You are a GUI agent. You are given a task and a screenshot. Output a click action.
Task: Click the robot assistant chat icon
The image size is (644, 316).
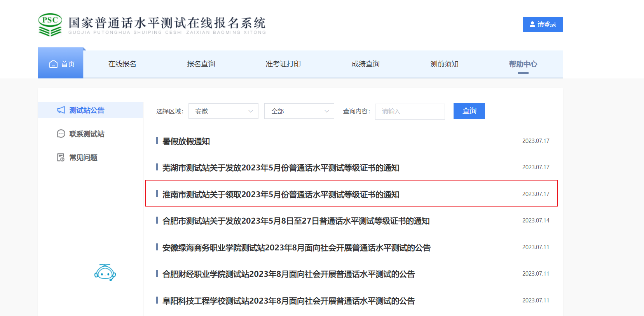click(x=105, y=273)
